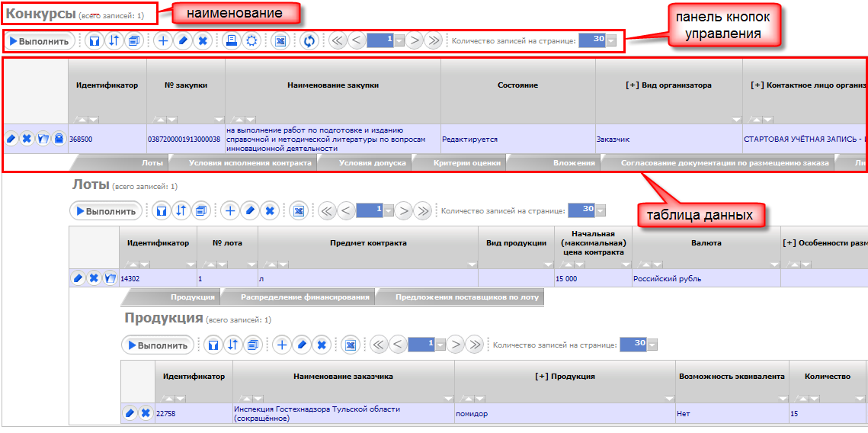868x433 pixels.
Task: Click delete icon in the Лоты toolbar
Action: 269,210
